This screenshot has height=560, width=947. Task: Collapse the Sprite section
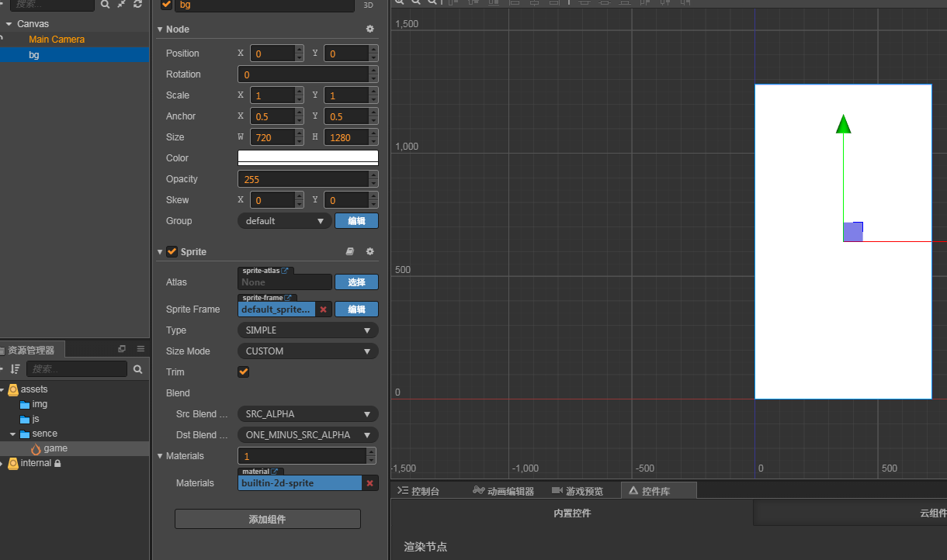tap(160, 251)
